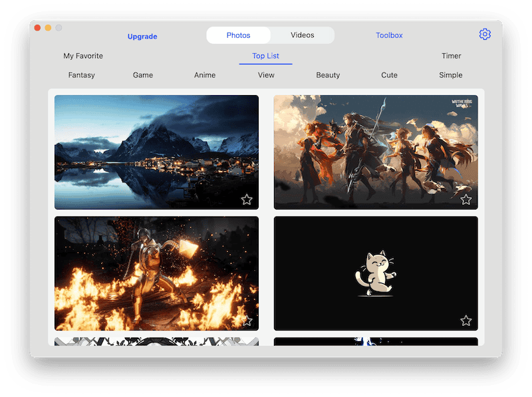Mark the dancing cat wallpaper as favorite
The image size is (532, 397).
coord(466,321)
